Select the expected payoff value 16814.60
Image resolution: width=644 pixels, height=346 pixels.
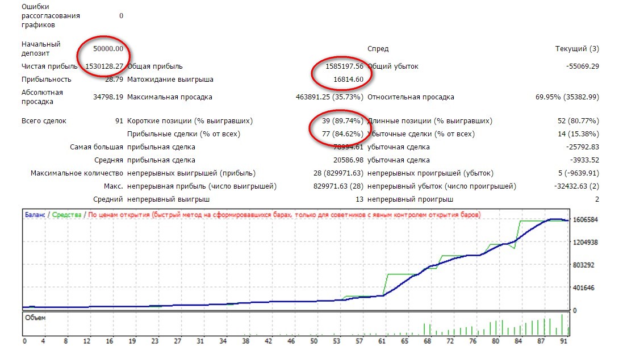[x=345, y=80]
